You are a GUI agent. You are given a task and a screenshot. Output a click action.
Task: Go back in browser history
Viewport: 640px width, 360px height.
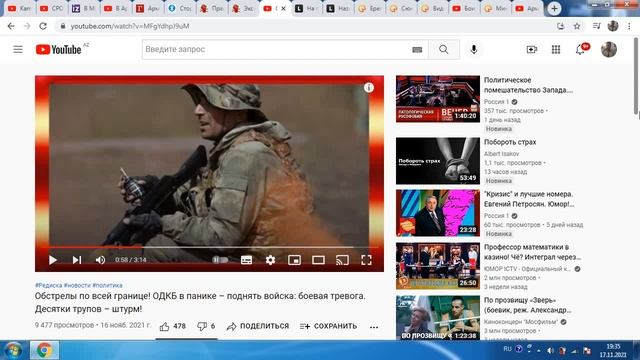11,26
